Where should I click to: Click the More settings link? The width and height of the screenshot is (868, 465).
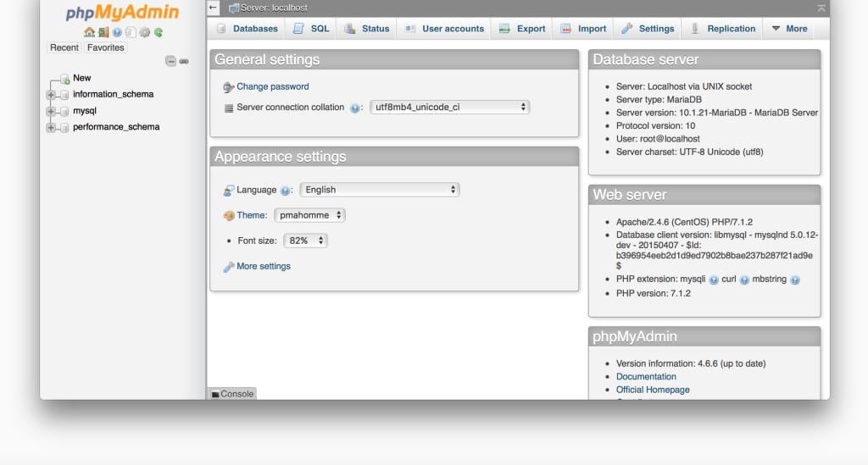coord(264,267)
